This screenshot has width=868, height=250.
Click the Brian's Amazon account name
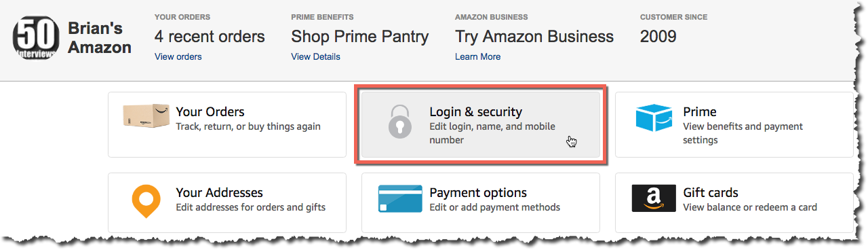[100, 38]
